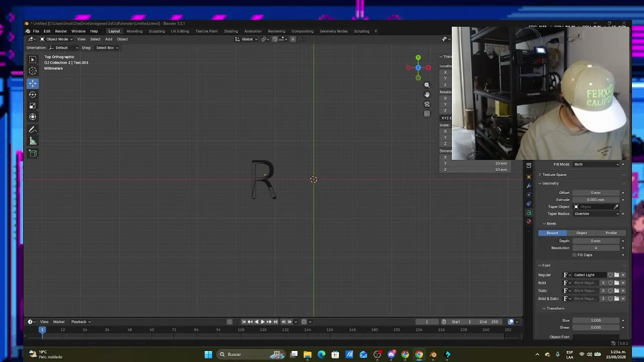Screen dimensions: 644x362
Task: Open the Object Mode dropdown
Action: tap(56, 39)
